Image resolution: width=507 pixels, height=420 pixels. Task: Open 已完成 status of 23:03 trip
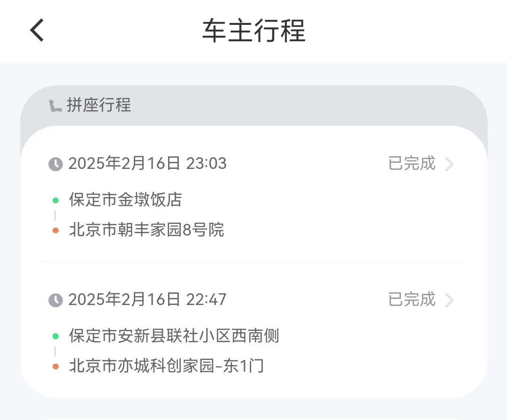412,163
